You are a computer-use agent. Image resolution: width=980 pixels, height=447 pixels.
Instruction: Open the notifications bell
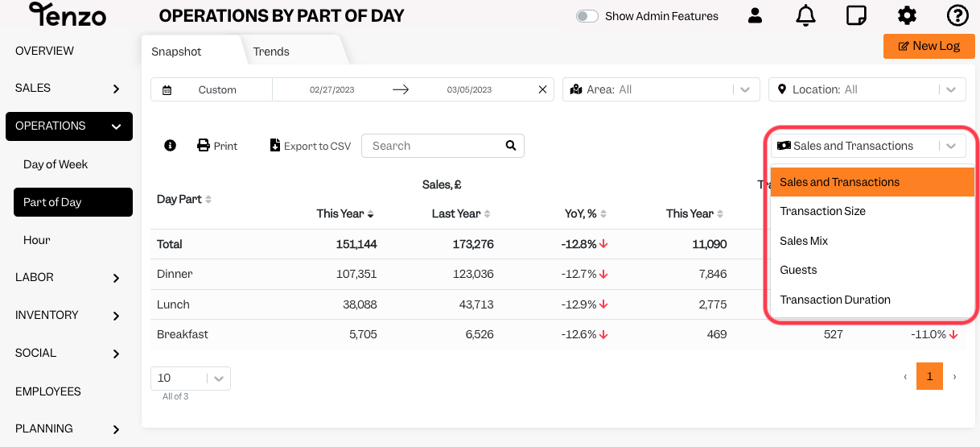coord(805,15)
